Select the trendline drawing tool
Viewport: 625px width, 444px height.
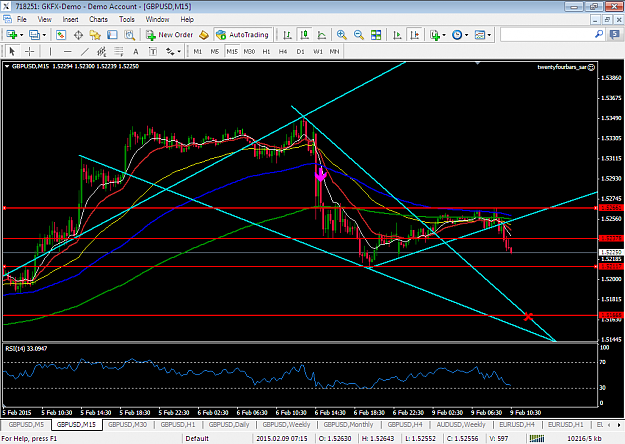(85, 51)
